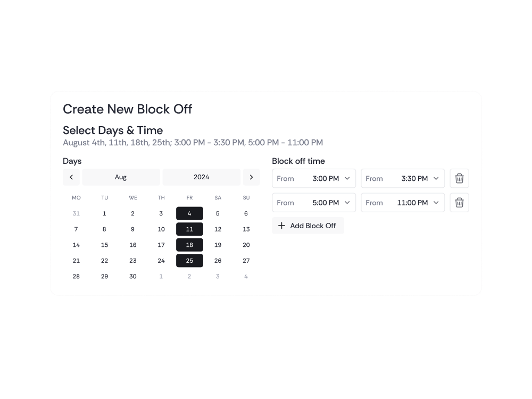Click the left arrow to view July
The width and height of the screenshot is (532, 399).
[x=71, y=177]
